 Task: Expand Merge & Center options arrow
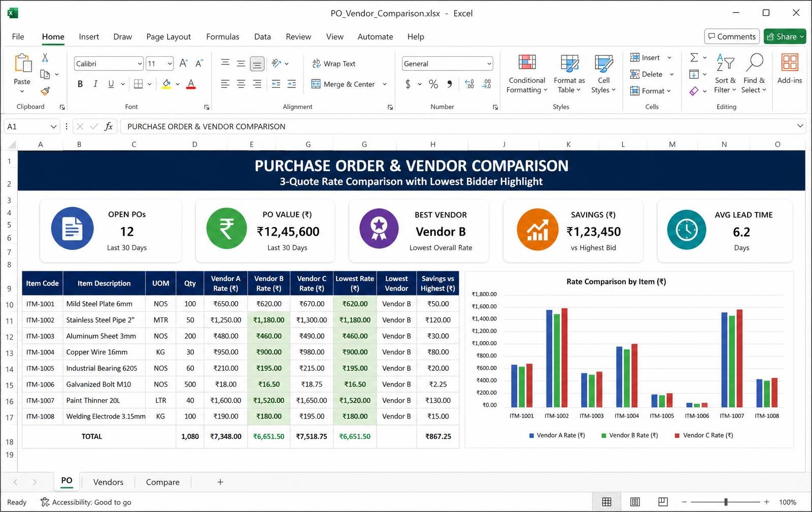point(385,84)
